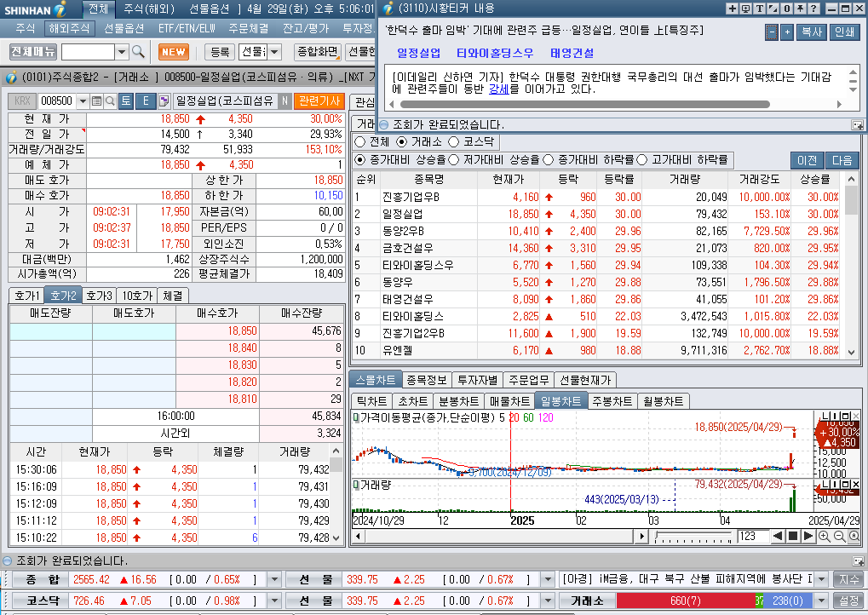Click the L icon on volume chart pane
The width and height of the screenshot is (868, 615).
click(x=826, y=485)
